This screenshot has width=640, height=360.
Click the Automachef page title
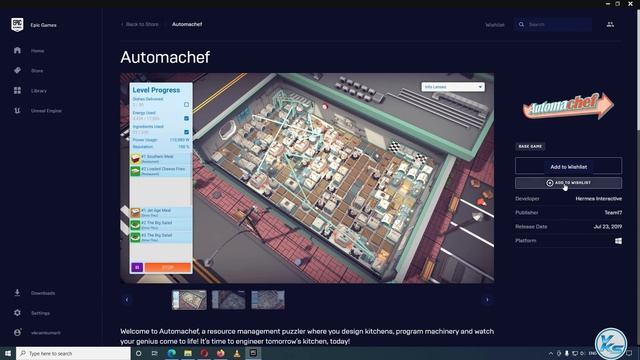tap(165, 57)
